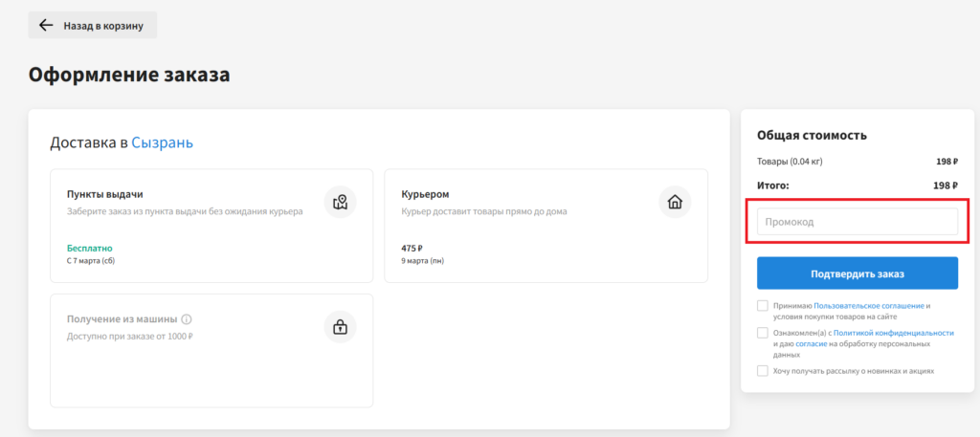Click the map pin pickup points icon
The image size is (980, 437).
click(x=340, y=202)
